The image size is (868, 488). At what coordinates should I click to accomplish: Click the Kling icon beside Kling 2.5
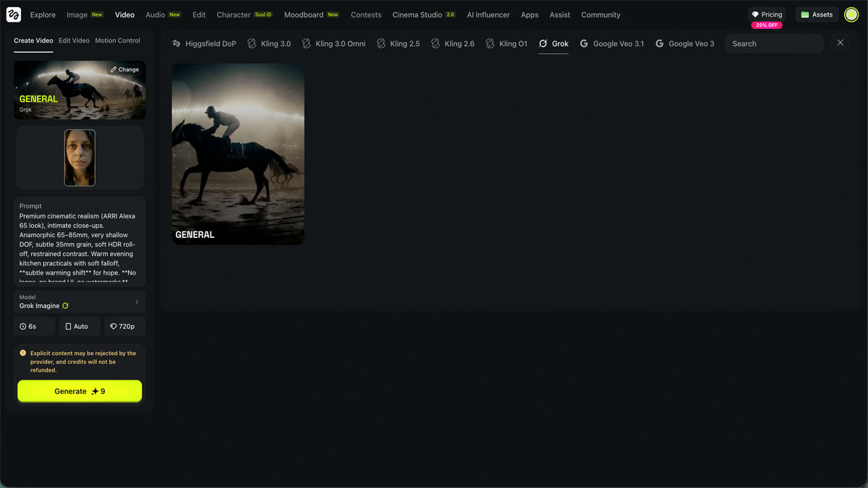383,43
